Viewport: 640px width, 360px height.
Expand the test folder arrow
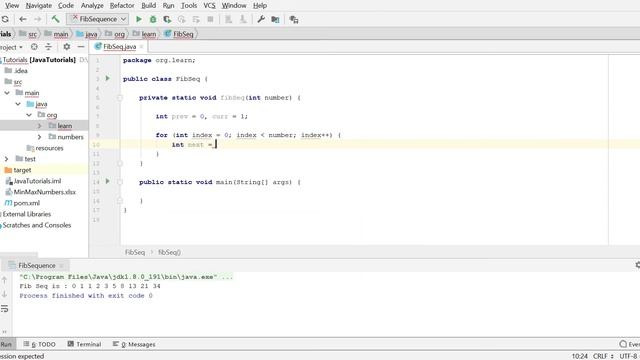(x=7, y=159)
